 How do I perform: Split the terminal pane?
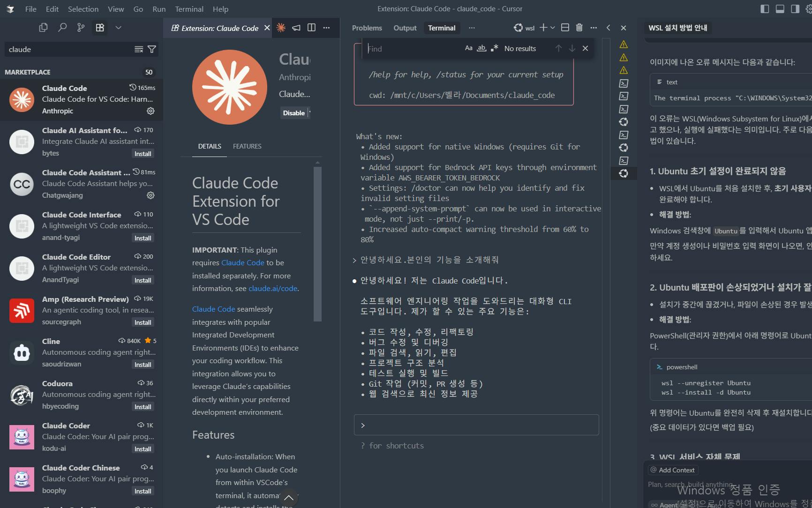565,28
